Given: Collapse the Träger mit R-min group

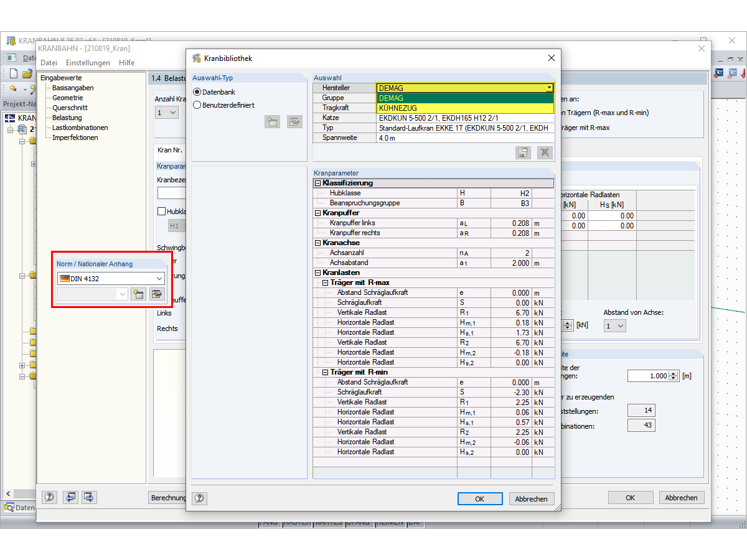Looking at the screenshot, I should coord(326,372).
